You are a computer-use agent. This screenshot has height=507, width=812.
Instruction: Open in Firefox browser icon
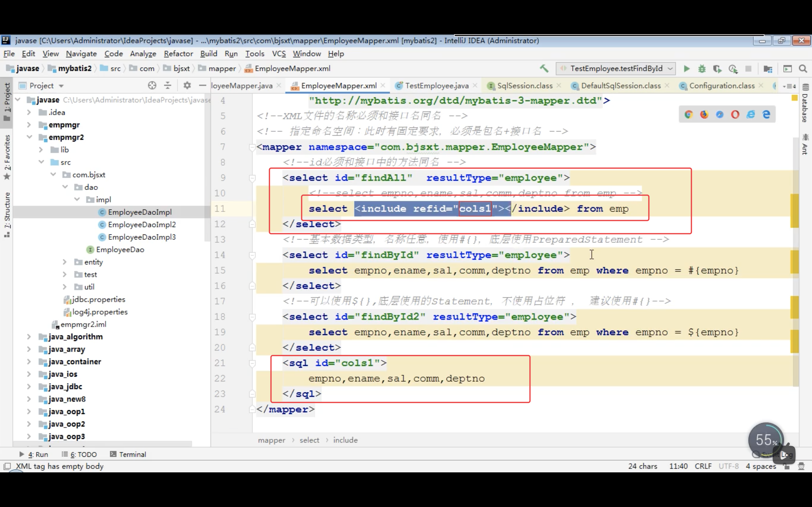click(704, 115)
